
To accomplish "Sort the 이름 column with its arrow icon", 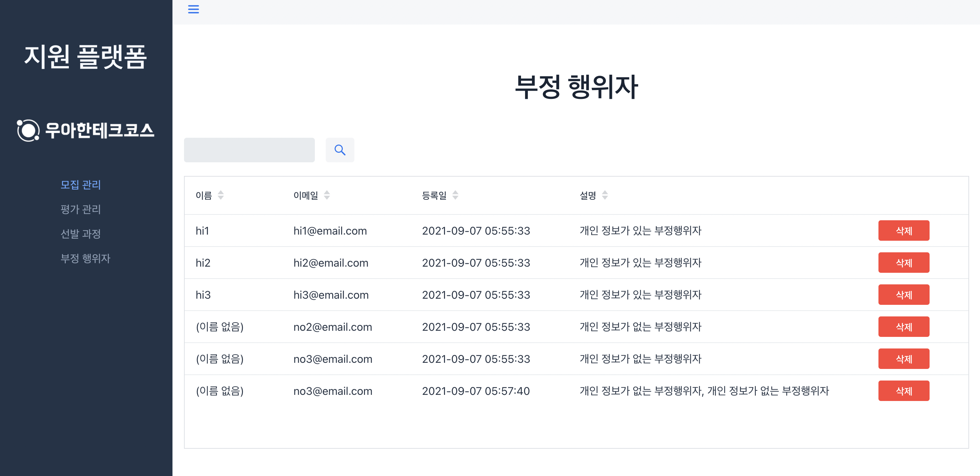I will coord(222,195).
